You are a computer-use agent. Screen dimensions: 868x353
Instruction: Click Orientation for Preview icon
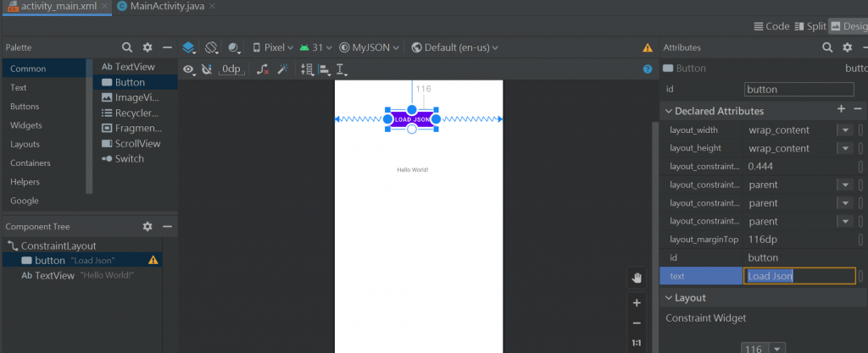pos(211,47)
